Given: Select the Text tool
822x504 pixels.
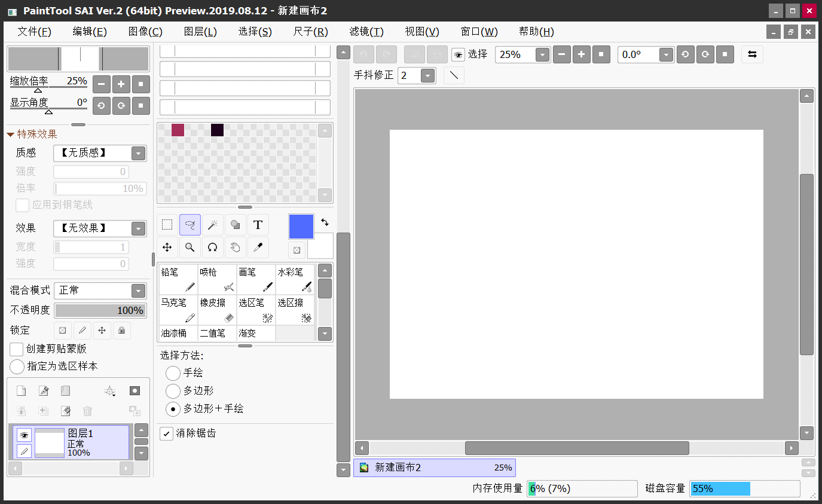Looking at the screenshot, I should pyautogui.click(x=258, y=225).
